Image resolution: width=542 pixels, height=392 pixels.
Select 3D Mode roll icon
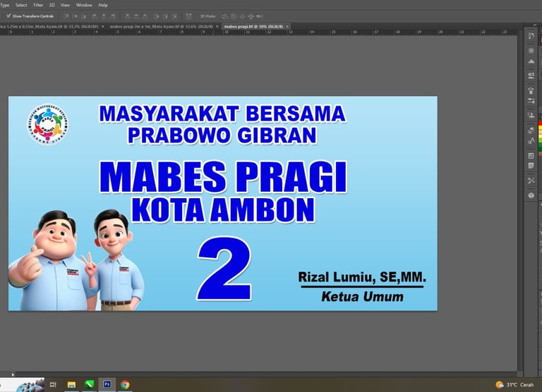(x=234, y=16)
